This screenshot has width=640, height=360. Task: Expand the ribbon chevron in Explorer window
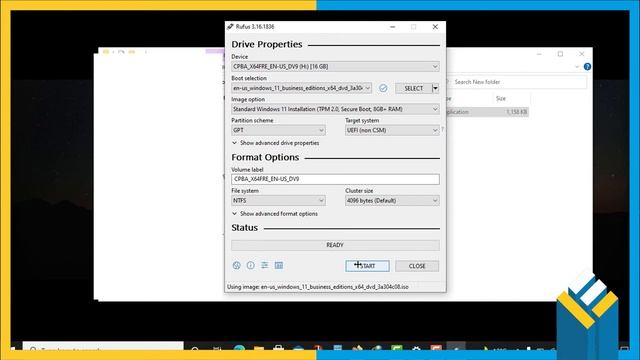coord(577,67)
